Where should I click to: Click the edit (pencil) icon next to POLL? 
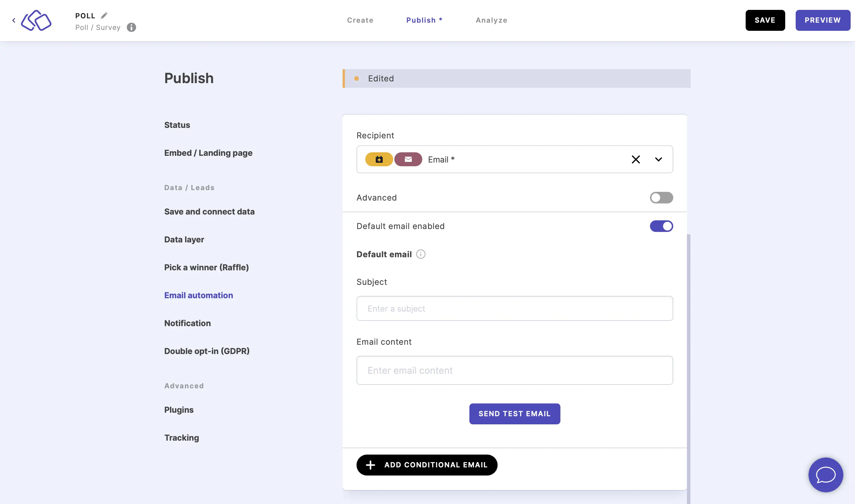point(104,16)
